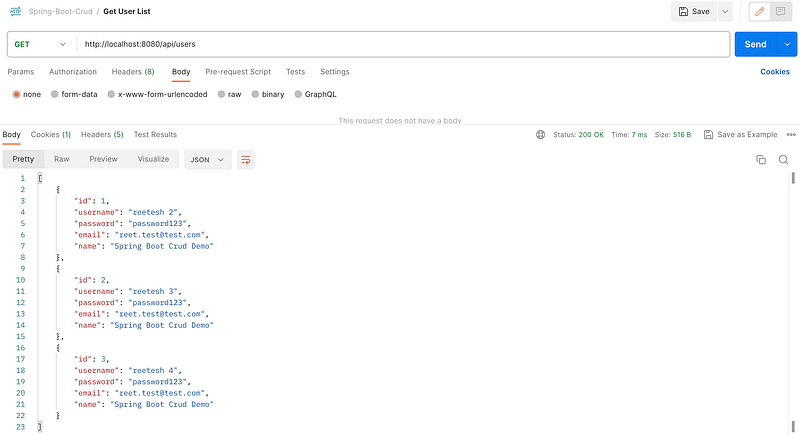
Task: Open search in response body
Action: [x=783, y=160]
